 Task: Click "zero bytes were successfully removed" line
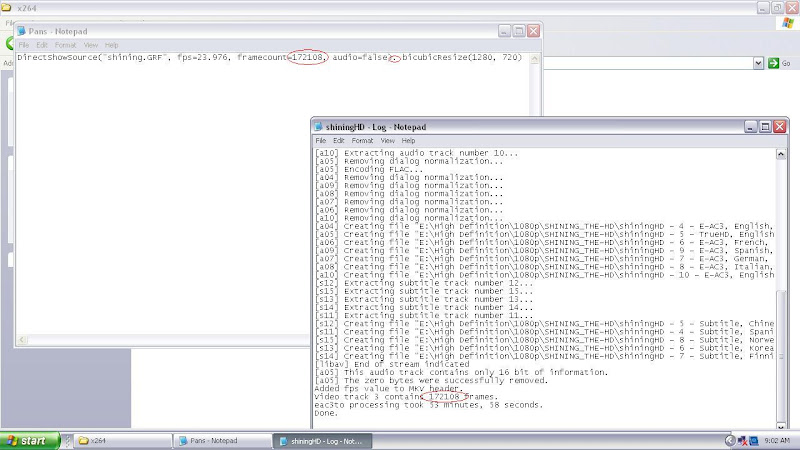coord(431,381)
